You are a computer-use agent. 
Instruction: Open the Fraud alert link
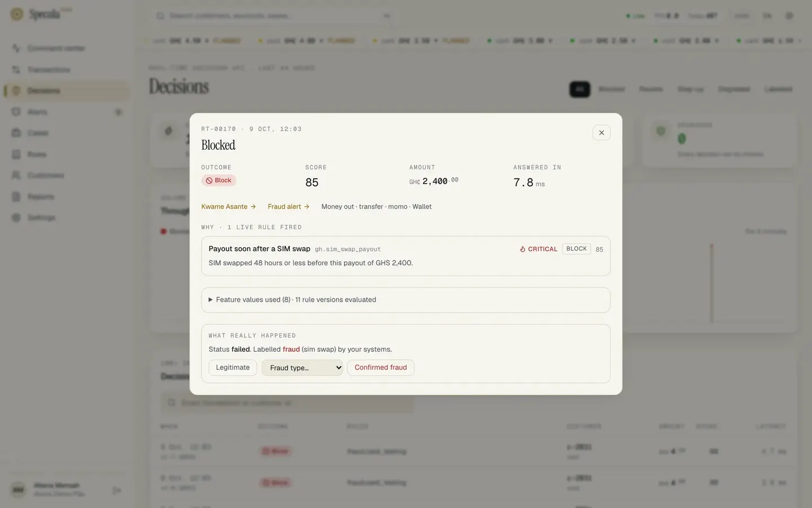coord(289,207)
